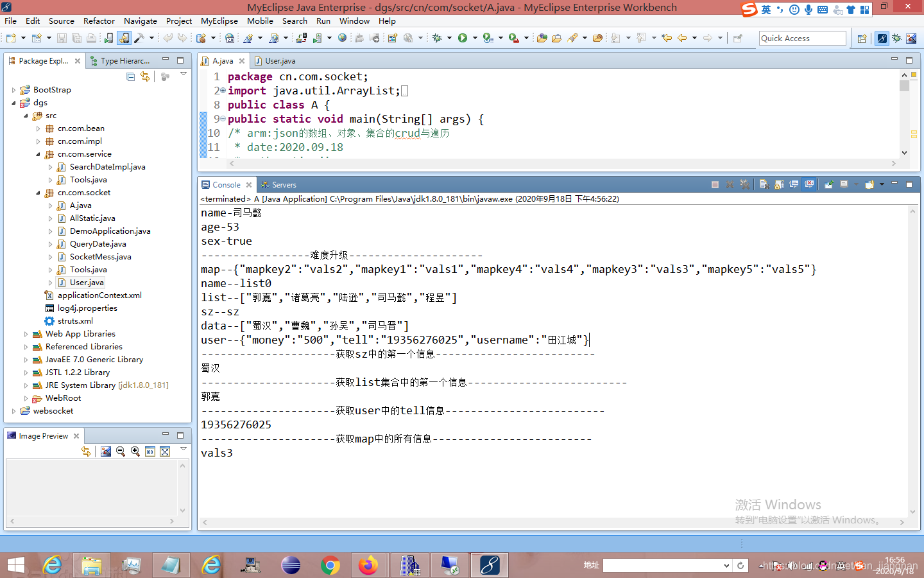Run the application with the green Run icon

(x=463, y=38)
